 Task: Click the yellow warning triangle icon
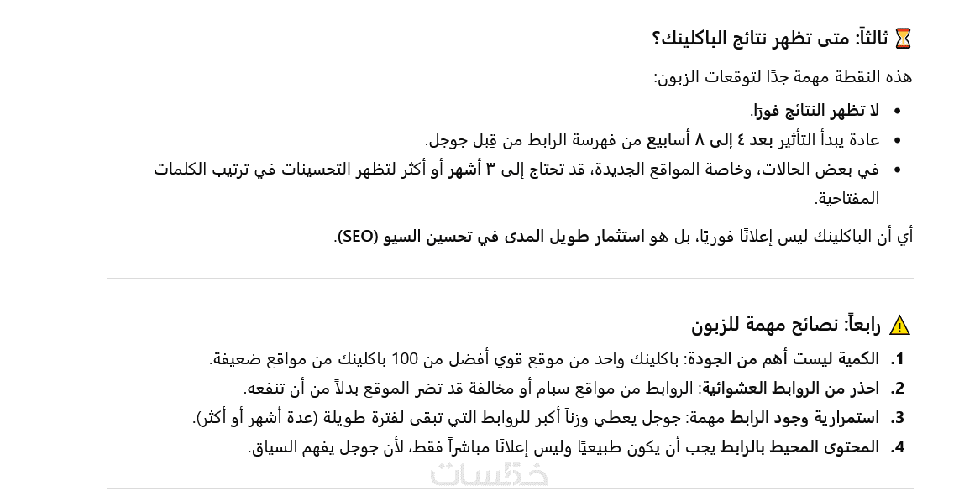899,326
